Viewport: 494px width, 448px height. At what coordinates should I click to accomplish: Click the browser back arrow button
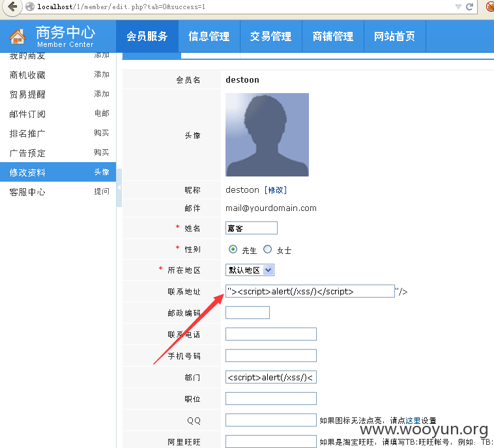click(12, 7)
